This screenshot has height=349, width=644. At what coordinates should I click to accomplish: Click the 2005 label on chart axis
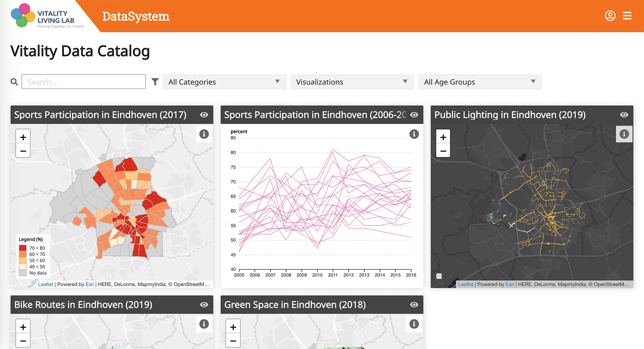tap(239, 275)
